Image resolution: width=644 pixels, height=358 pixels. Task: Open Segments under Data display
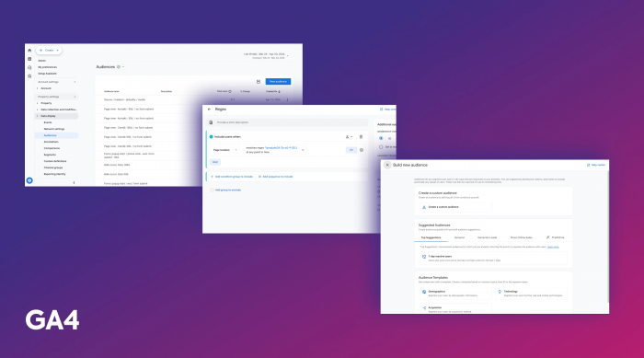50,155
